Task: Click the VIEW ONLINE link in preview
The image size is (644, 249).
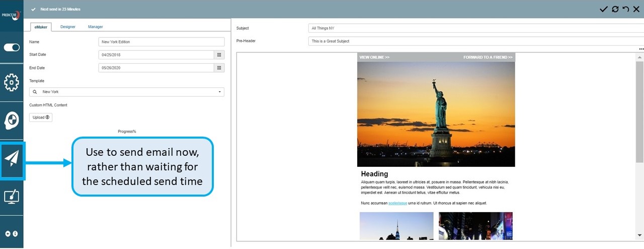Action: pos(374,57)
